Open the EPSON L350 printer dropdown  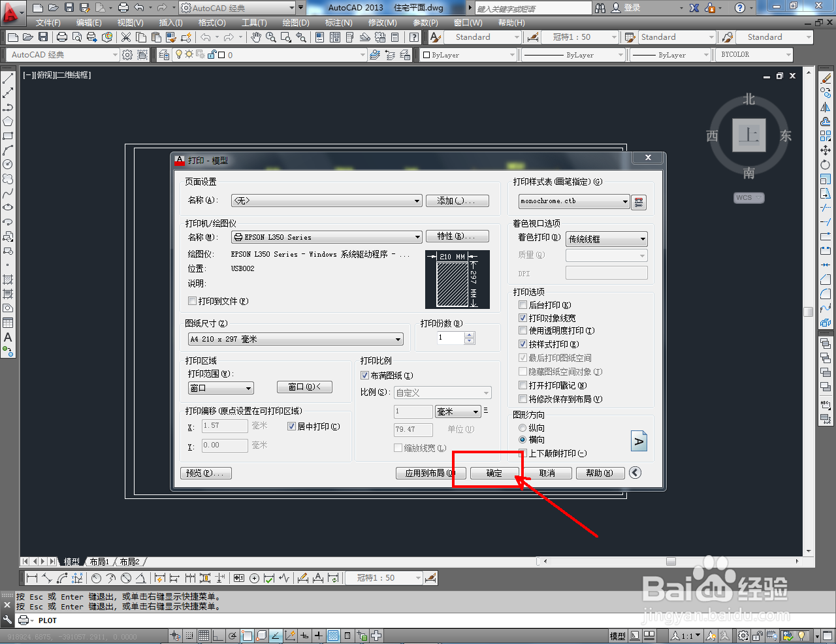[327, 237]
